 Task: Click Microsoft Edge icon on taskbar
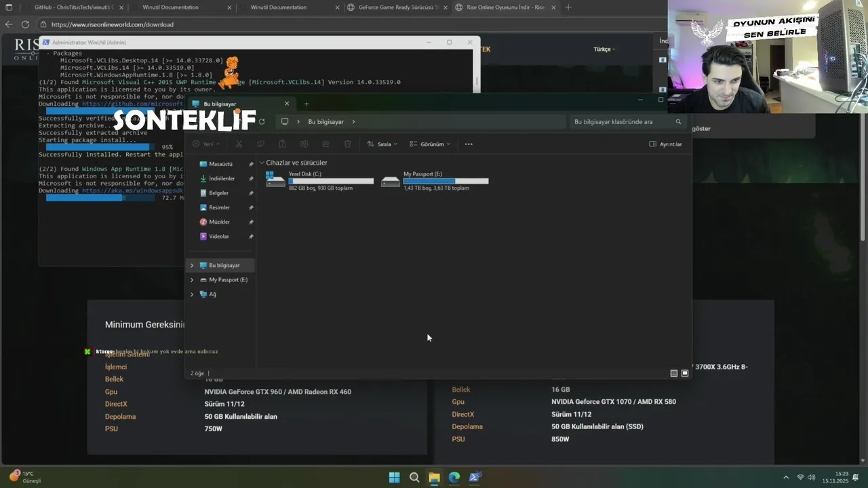(x=454, y=477)
